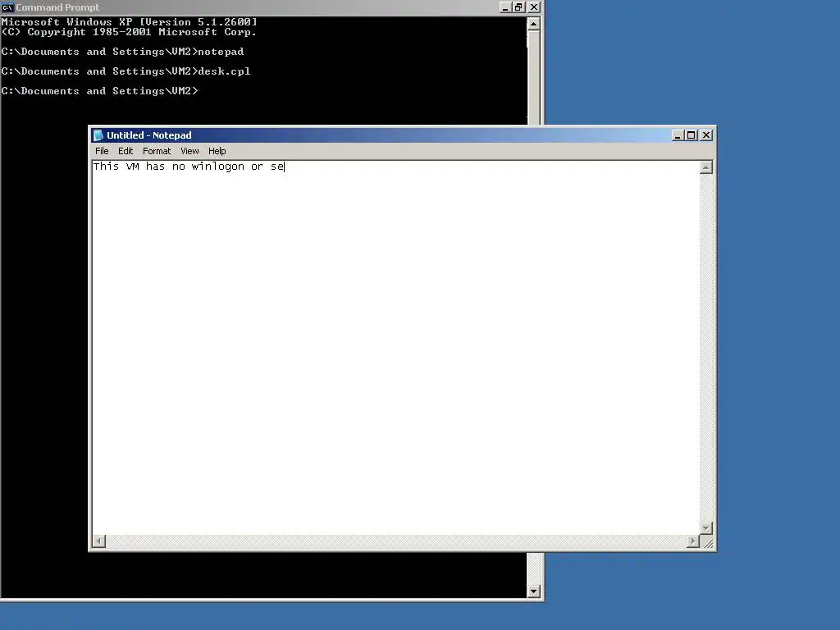840x630 pixels.
Task: Close the Command Prompt window
Action: (x=533, y=7)
